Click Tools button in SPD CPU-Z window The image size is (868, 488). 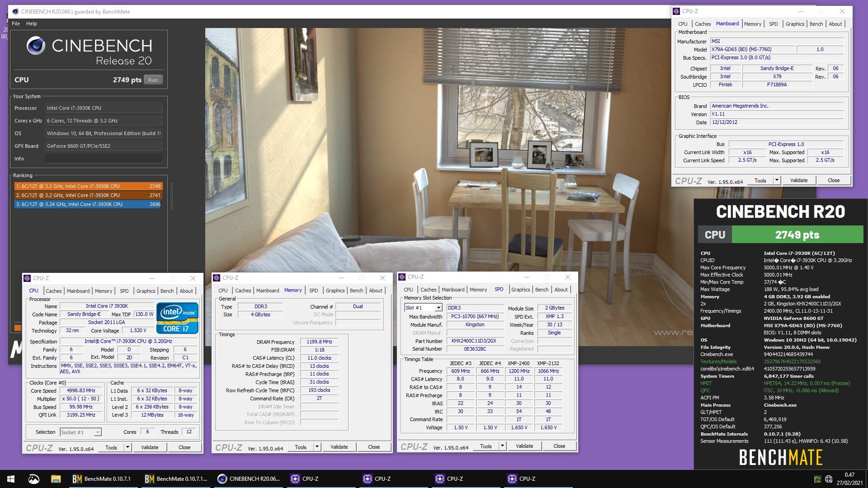(486, 446)
